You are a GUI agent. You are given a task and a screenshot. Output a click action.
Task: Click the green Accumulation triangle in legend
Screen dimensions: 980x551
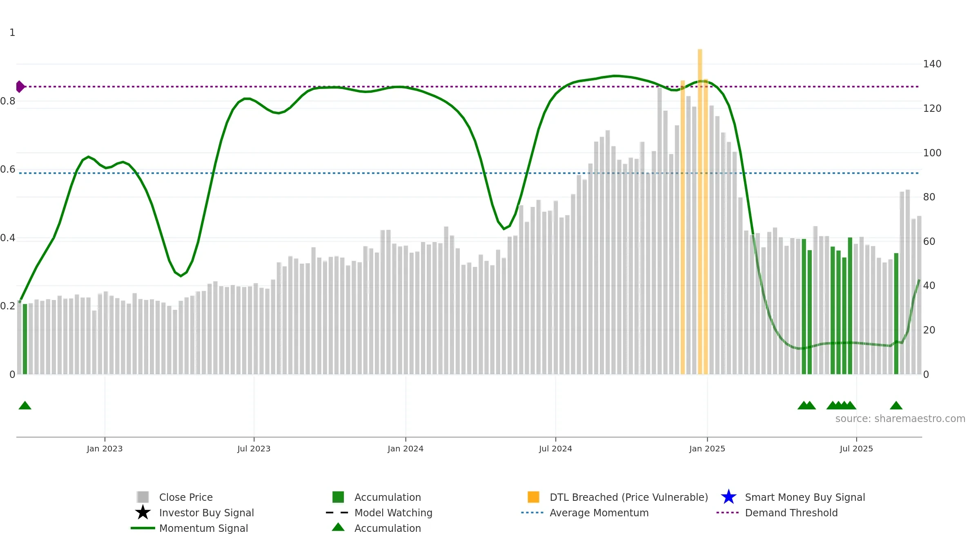click(338, 527)
